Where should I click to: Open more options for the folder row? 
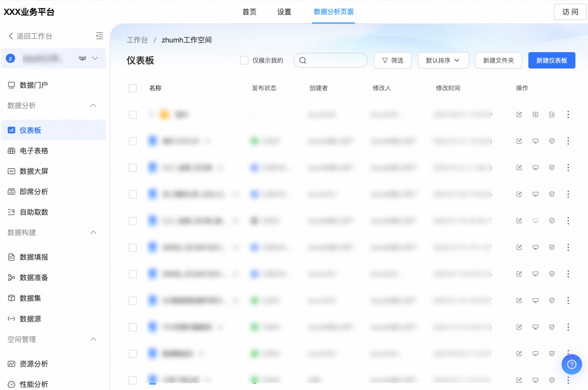568,114
